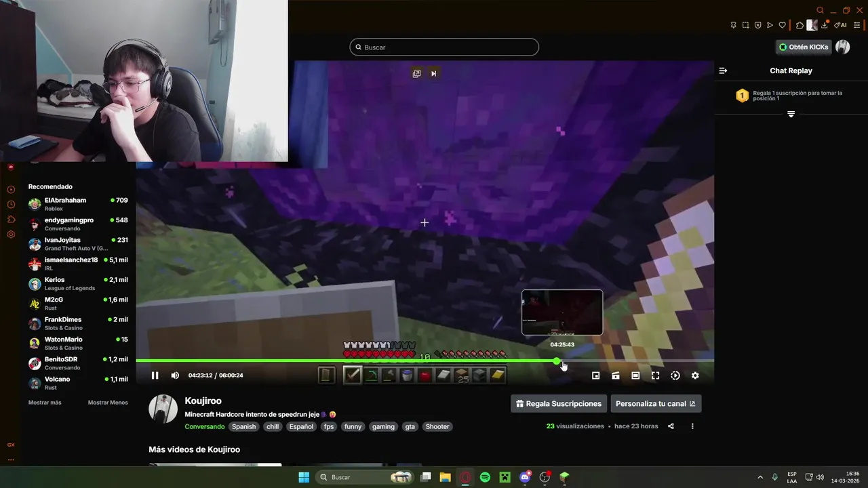Open the browser AI assistant
This screenshot has width=868, height=488.
pos(840,25)
